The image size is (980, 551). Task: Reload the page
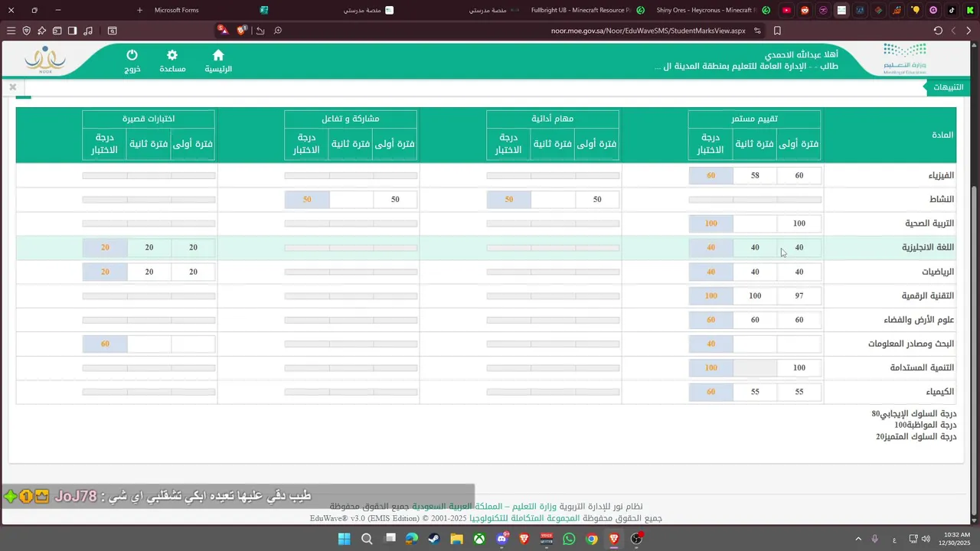[938, 31]
